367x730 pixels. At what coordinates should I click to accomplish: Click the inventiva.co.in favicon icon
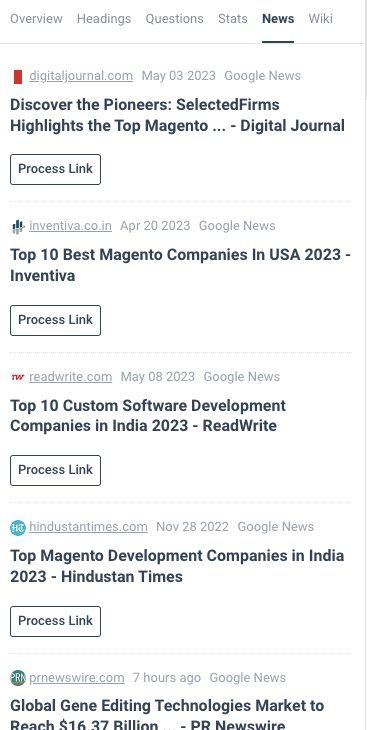[x=18, y=226]
